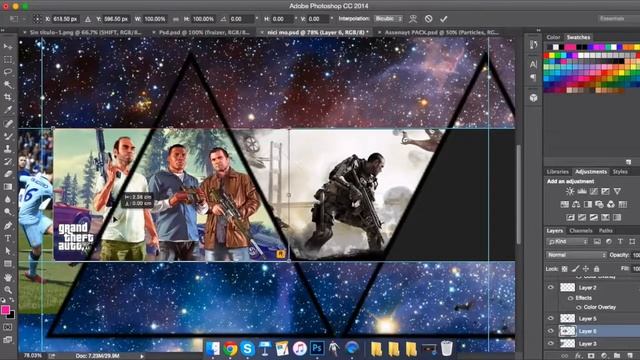The height and width of the screenshot is (360, 640).
Task: Collapse the right panels double arrow
Action: point(538,30)
